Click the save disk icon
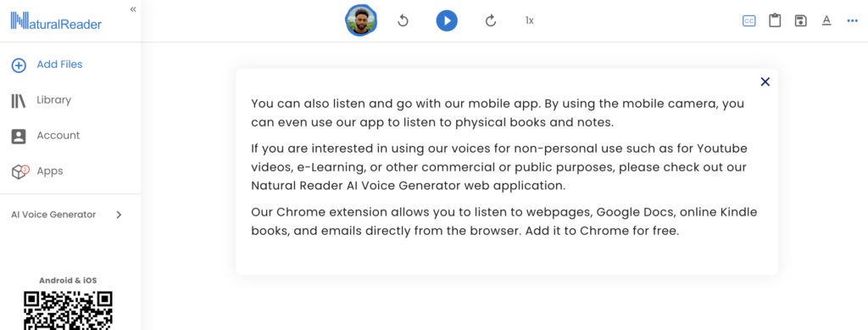The image size is (868, 330). pyautogui.click(x=800, y=21)
